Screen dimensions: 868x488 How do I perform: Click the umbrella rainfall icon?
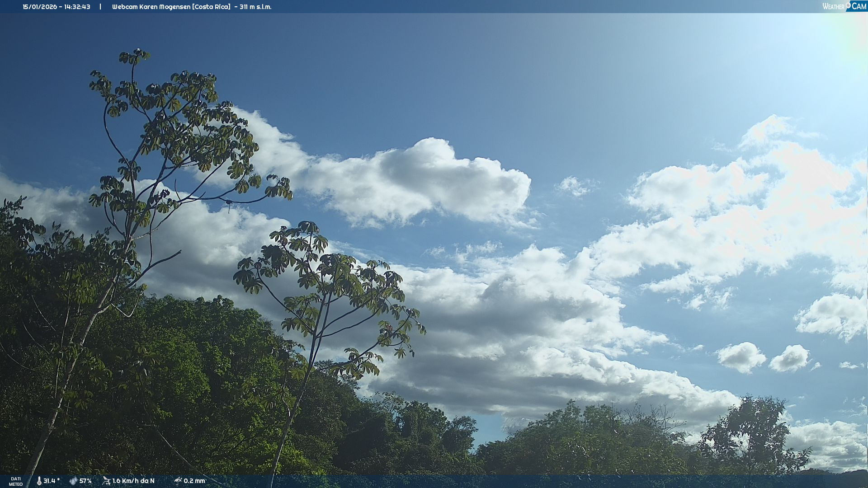coord(178,481)
